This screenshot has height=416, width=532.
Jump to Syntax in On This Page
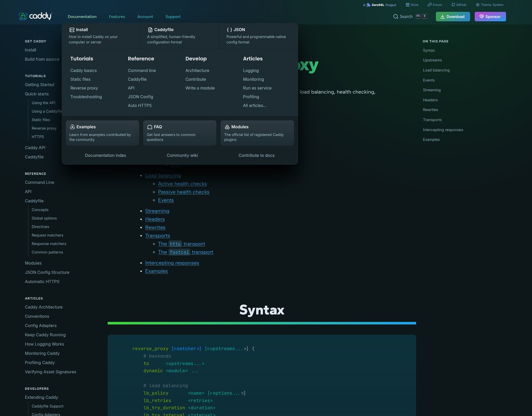tap(429, 51)
